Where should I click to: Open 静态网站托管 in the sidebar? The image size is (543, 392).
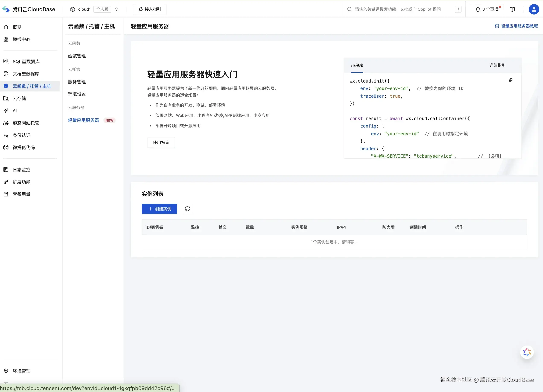[x=26, y=123]
